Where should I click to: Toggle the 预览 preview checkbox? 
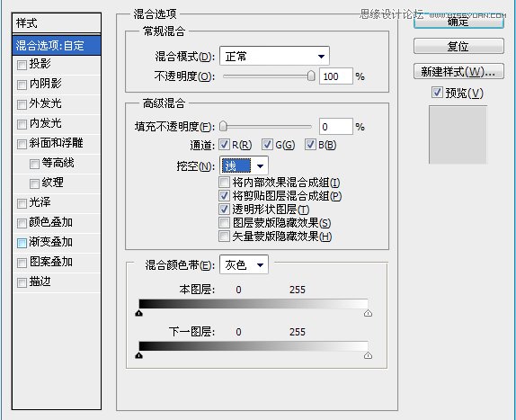[x=437, y=93]
